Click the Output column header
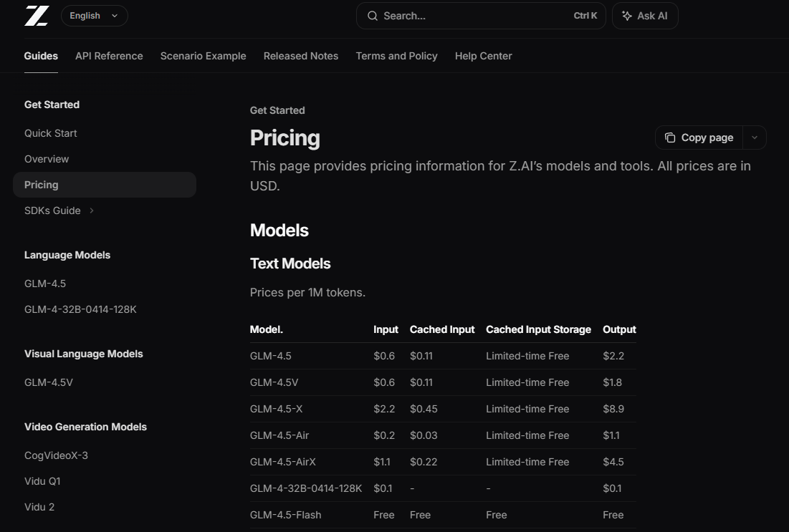The width and height of the screenshot is (789, 532). [619, 329]
